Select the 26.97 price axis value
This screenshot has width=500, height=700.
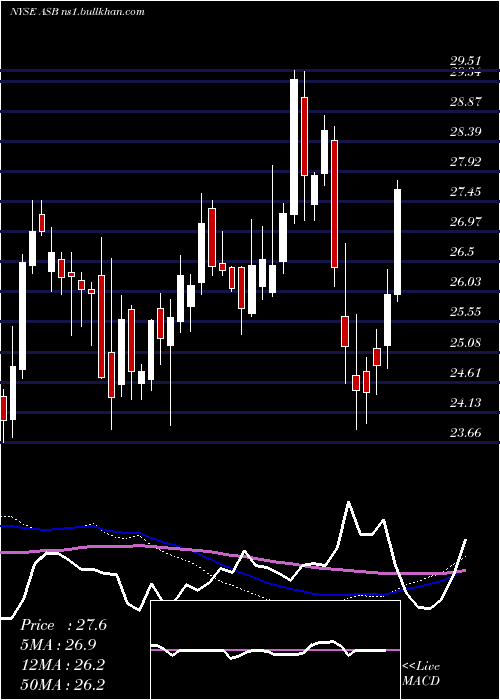[x=465, y=222]
